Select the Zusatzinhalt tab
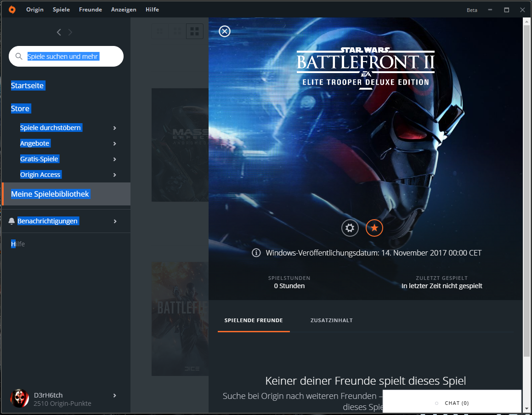 click(x=332, y=320)
